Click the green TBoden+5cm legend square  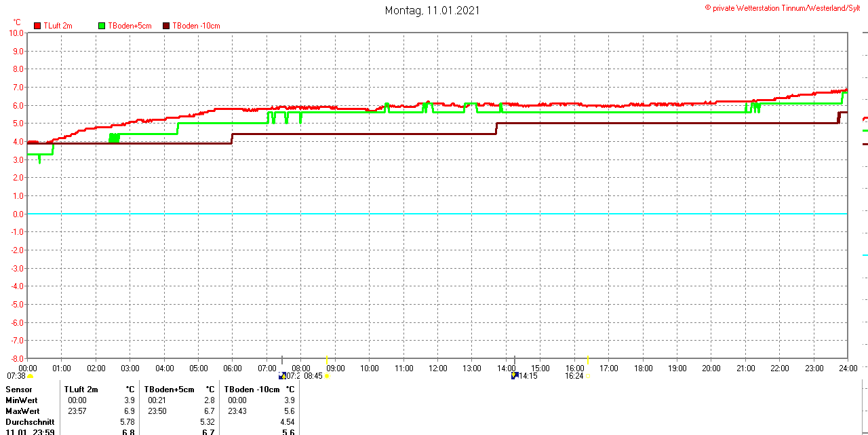102,26
